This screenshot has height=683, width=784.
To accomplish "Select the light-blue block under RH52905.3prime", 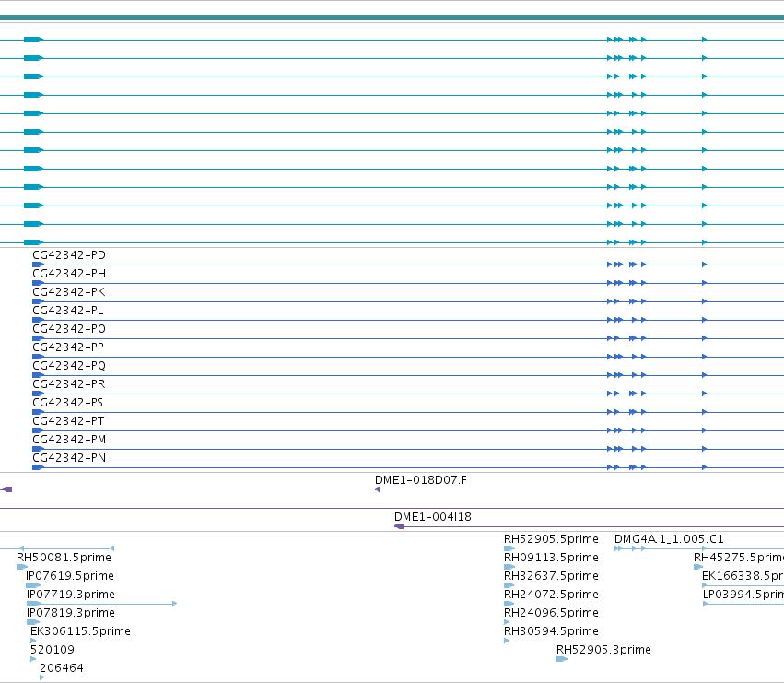I will pos(562,659).
